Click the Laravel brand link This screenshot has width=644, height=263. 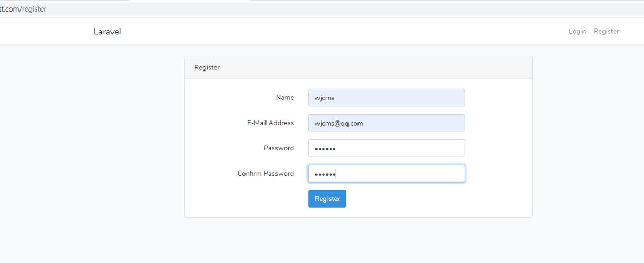click(x=107, y=32)
